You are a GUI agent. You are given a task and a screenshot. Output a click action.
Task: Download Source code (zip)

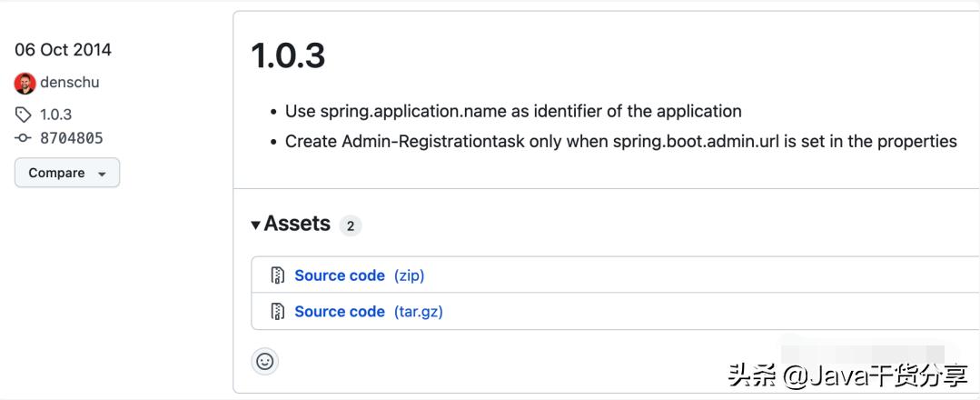(x=360, y=275)
